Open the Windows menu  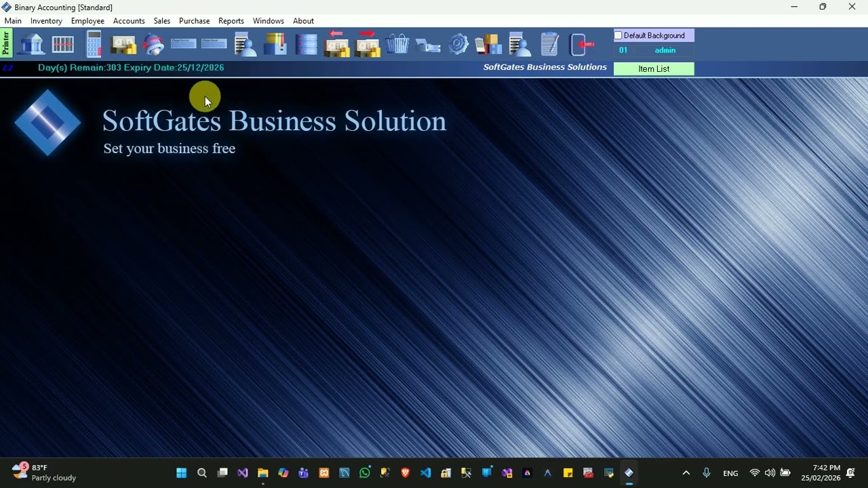point(269,21)
